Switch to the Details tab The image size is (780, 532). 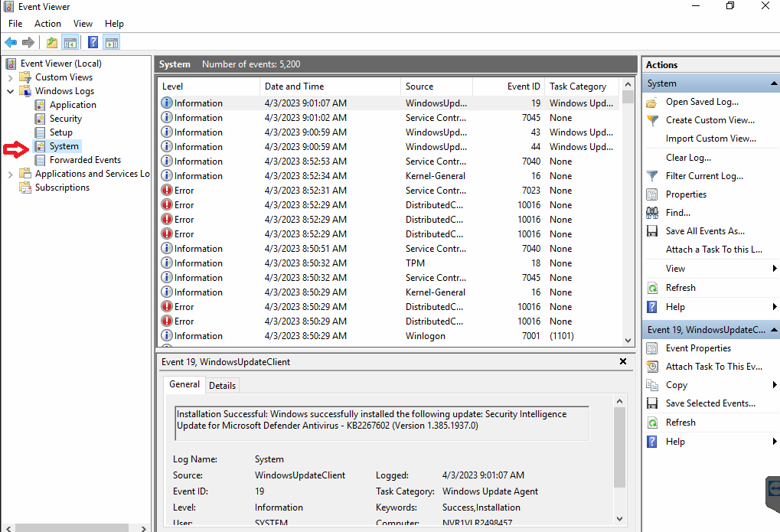point(221,385)
